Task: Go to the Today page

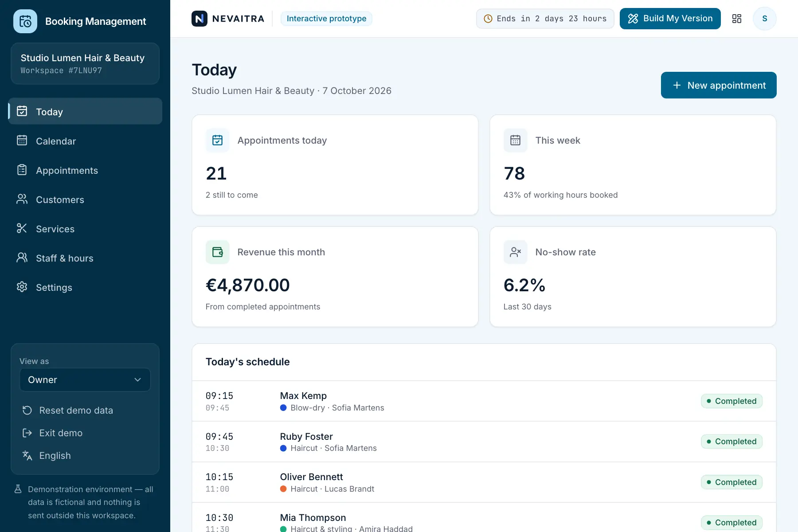Action: [85, 111]
